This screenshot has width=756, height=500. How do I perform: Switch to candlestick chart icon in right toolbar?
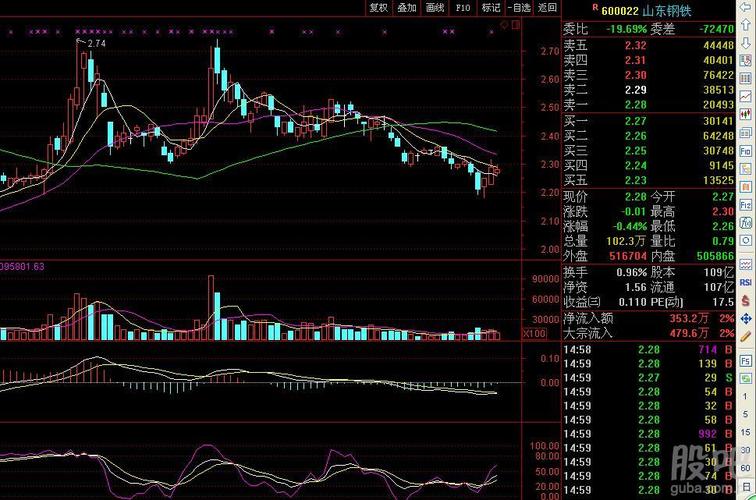[x=745, y=114]
